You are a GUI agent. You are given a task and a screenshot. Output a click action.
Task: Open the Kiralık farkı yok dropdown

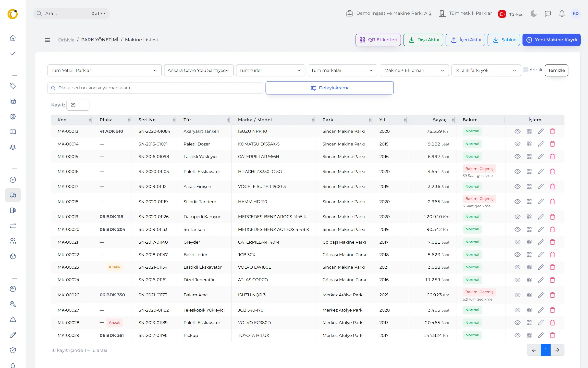486,70
